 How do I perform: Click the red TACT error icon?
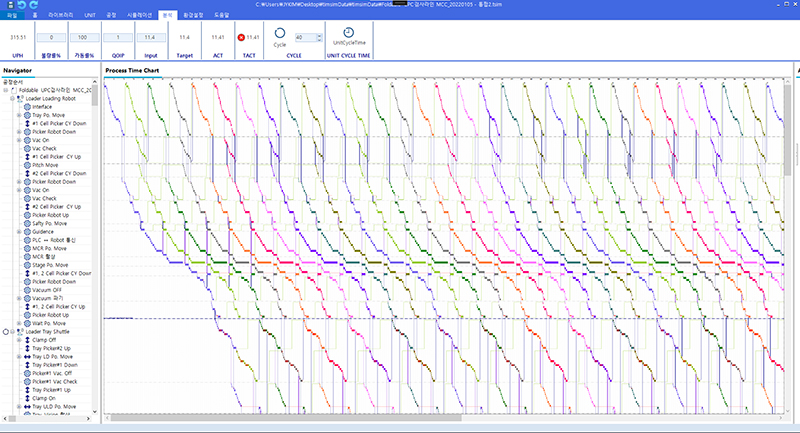tap(242, 37)
